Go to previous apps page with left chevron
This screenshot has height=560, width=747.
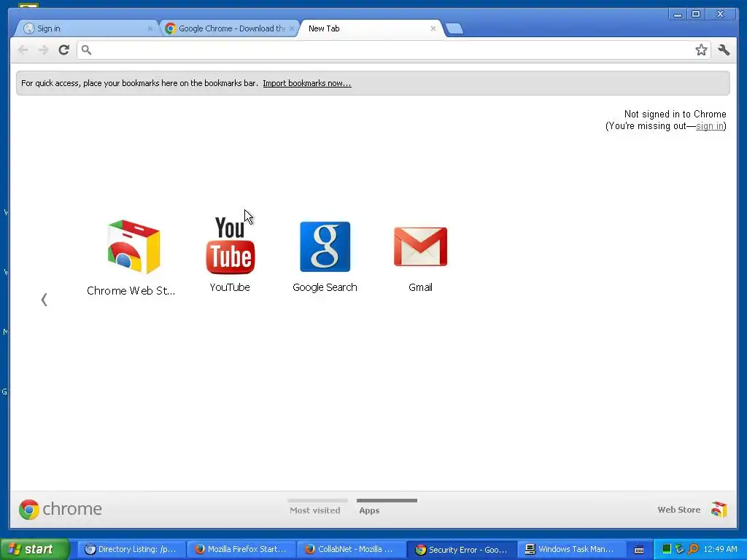pos(44,300)
